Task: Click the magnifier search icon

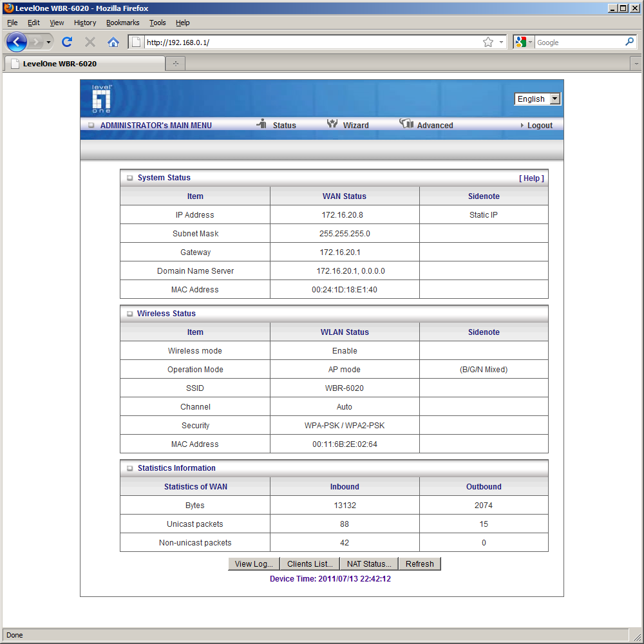Action: [629, 42]
